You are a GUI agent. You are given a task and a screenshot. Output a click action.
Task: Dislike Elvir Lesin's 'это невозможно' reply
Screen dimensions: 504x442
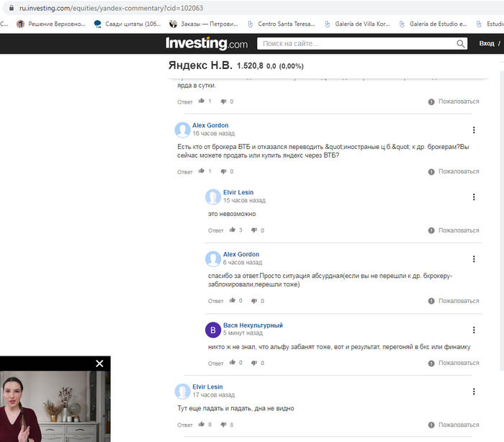click(254, 230)
